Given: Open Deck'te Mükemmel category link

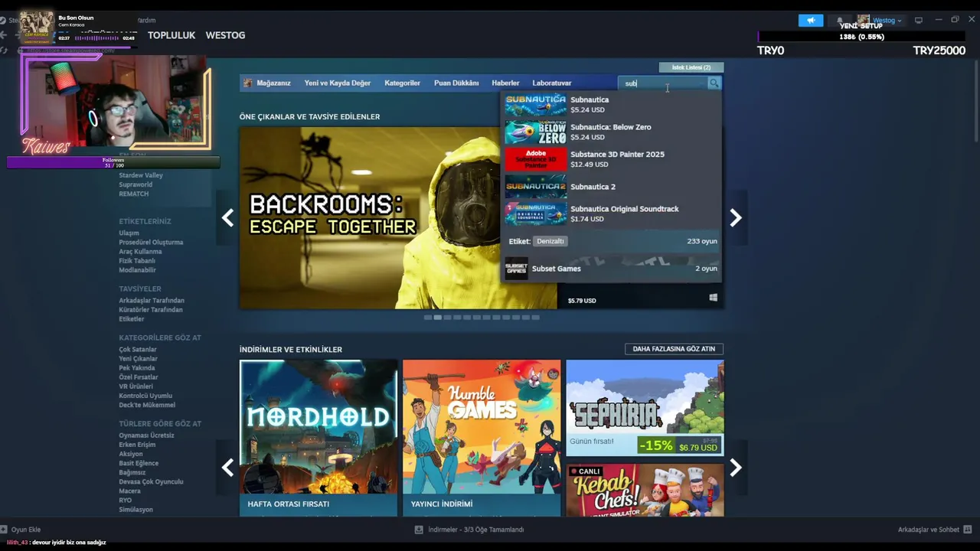Looking at the screenshot, I should [x=147, y=405].
